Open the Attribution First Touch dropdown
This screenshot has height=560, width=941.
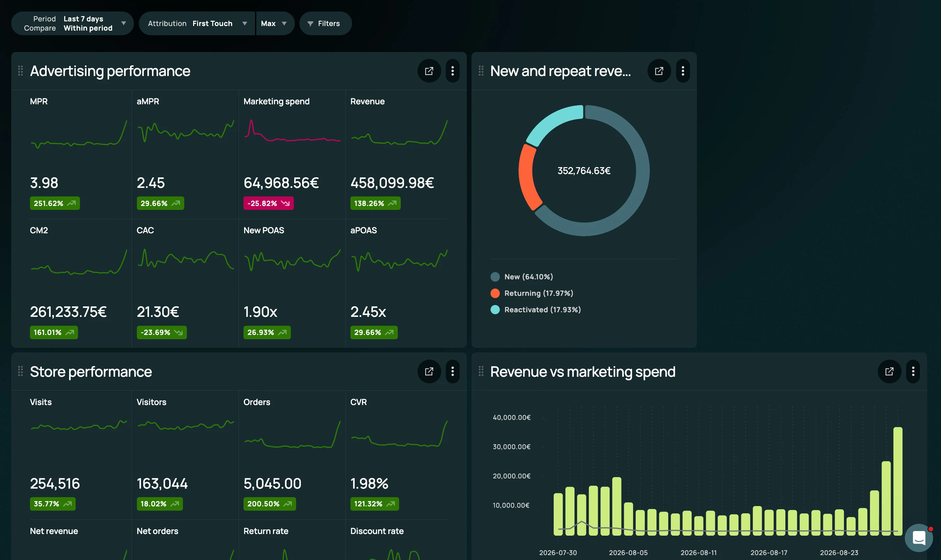(x=197, y=23)
